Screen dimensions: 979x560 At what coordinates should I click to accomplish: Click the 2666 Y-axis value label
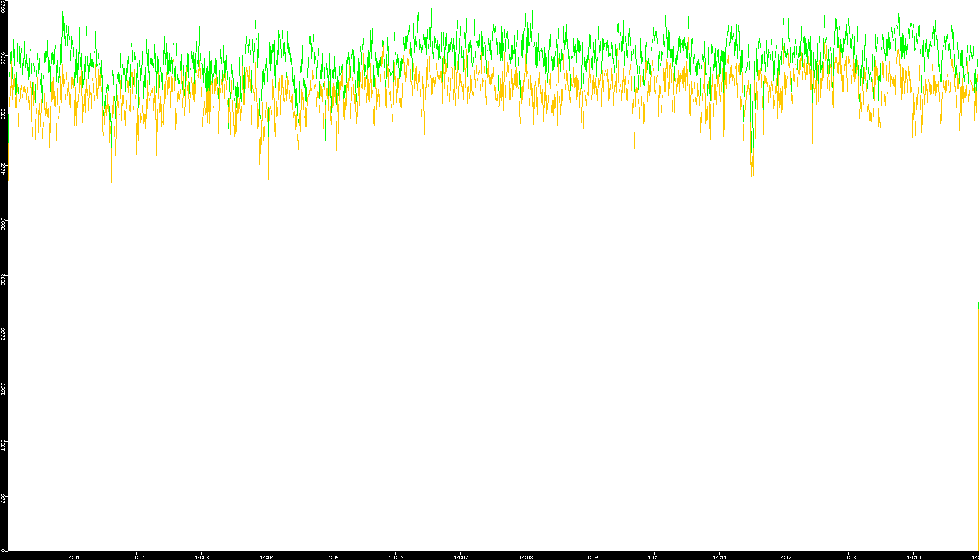point(4,334)
